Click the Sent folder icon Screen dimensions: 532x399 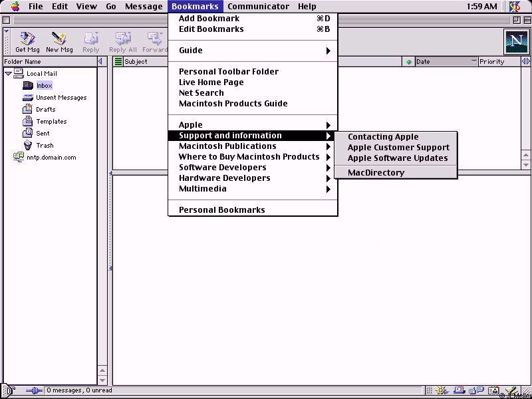coord(27,133)
